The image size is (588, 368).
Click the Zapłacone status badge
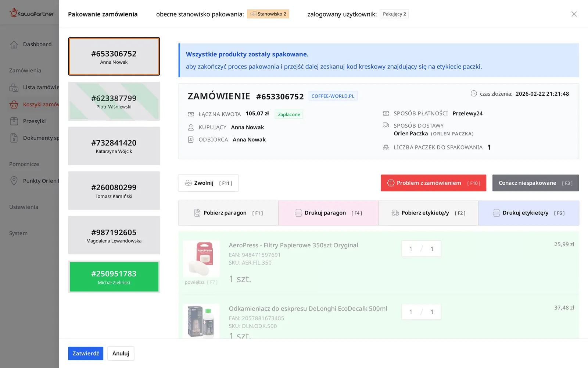[x=289, y=114]
